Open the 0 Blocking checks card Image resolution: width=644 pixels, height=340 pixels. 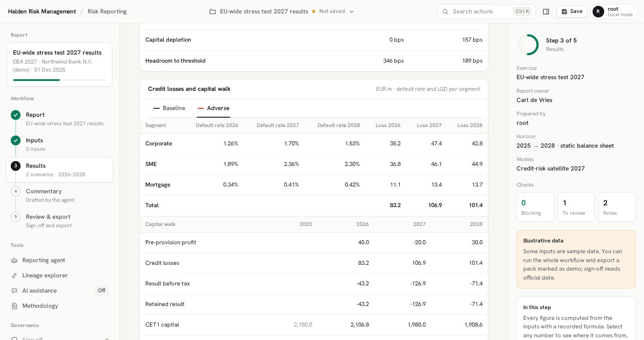(535, 207)
